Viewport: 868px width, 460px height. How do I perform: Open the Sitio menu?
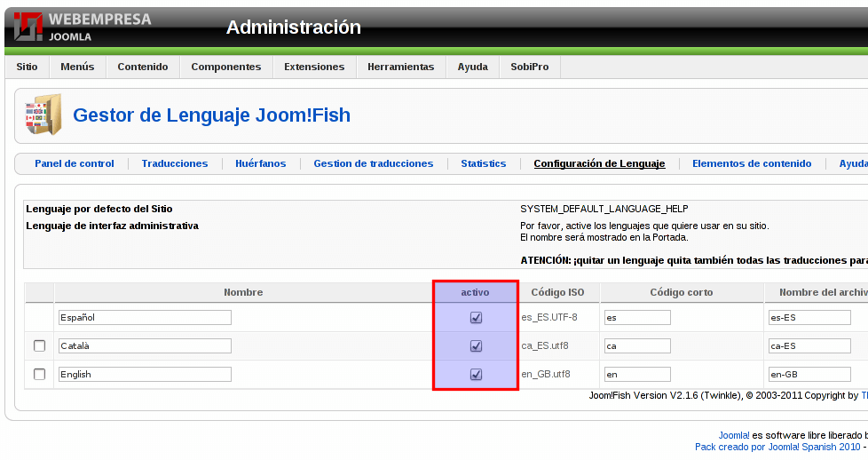[27, 67]
